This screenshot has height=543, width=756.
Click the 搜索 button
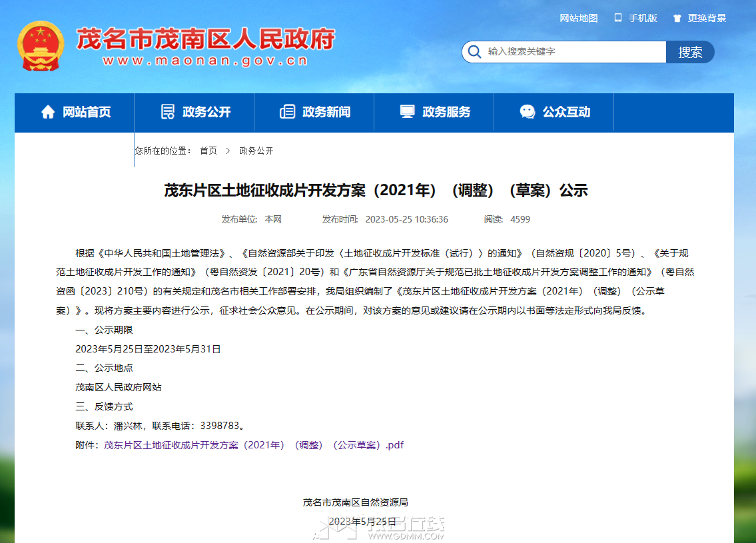point(690,52)
